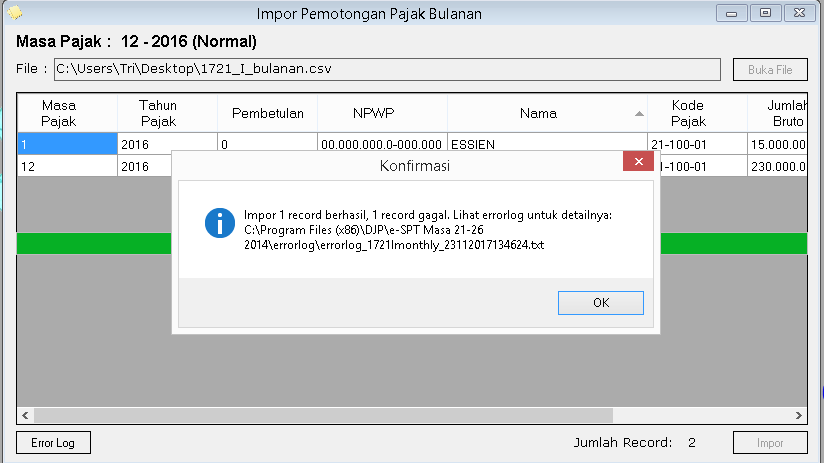Image resolution: width=824 pixels, height=463 pixels.
Task: Sort by the Masa Pajak column header
Action: [67, 113]
